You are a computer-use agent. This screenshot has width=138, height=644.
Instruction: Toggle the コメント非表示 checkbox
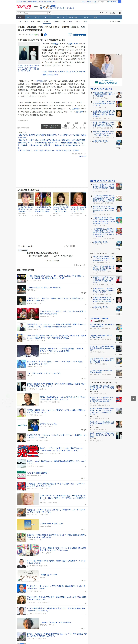click(x=75, y=265)
